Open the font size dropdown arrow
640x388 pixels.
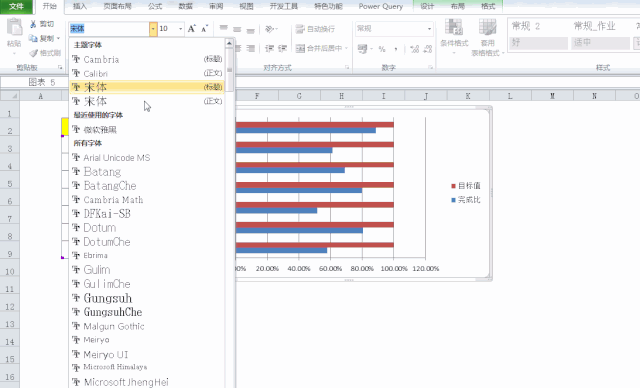tap(180, 29)
